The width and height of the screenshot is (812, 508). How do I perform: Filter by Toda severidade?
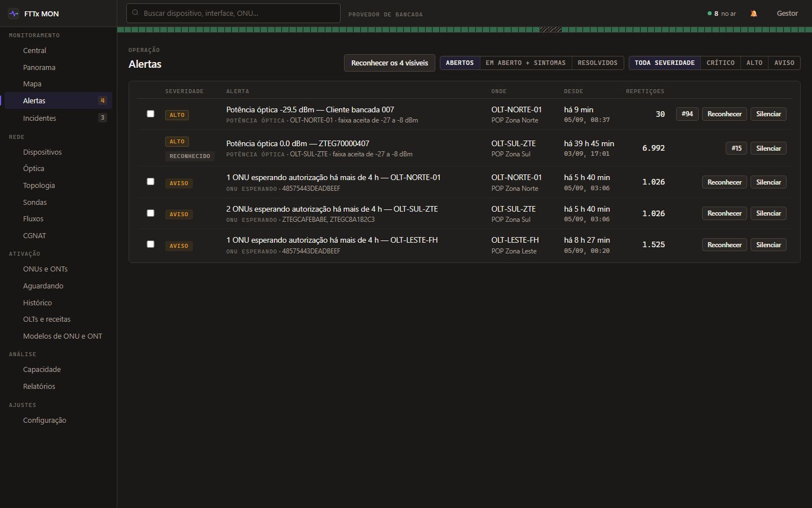coord(665,63)
